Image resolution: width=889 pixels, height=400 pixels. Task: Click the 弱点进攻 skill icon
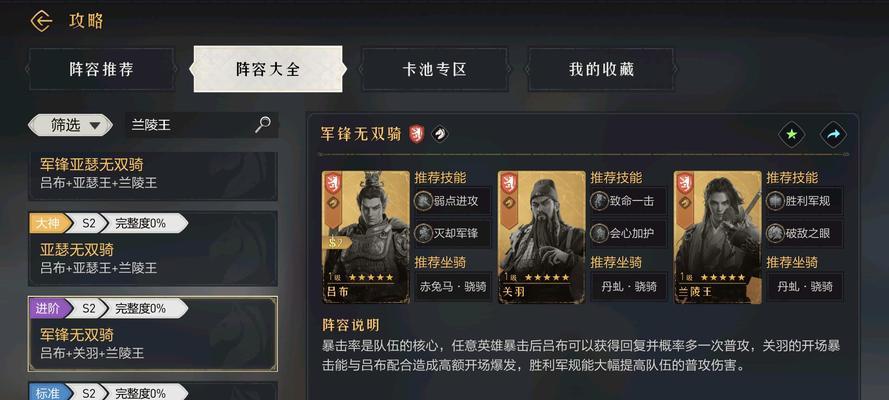pyautogui.click(x=424, y=201)
